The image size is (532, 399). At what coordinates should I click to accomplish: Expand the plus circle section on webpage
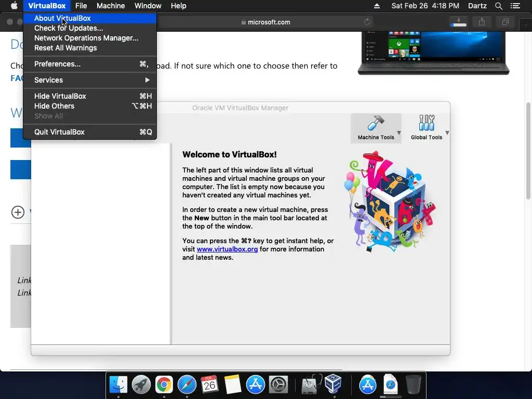[18, 212]
